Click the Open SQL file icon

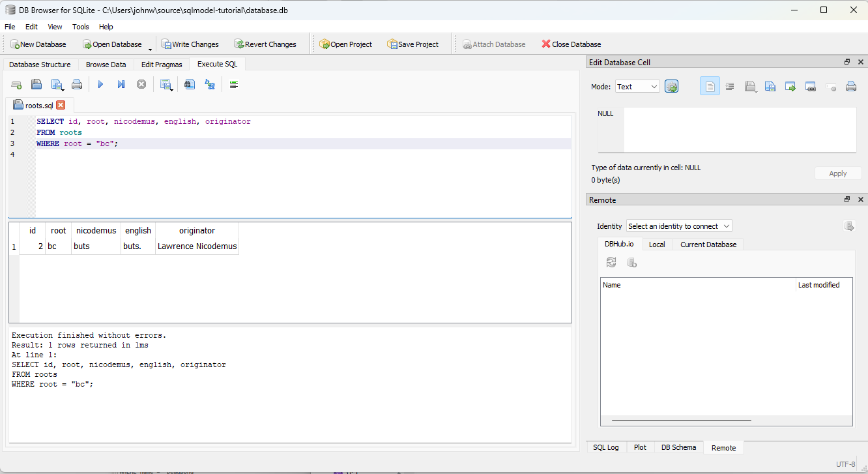point(36,84)
